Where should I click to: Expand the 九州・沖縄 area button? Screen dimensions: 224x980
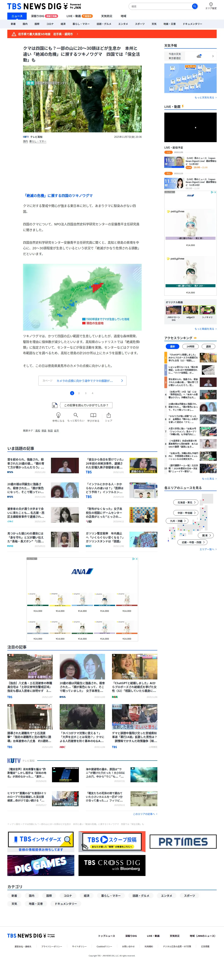click(x=178, y=521)
